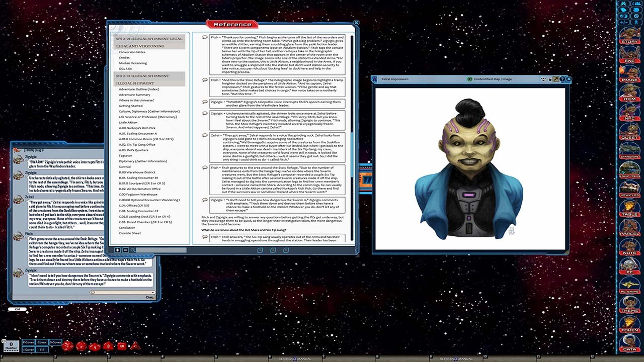Click the expand-all plus button in Reference
This screenshot has width=644, height=362.
(118, 250)
